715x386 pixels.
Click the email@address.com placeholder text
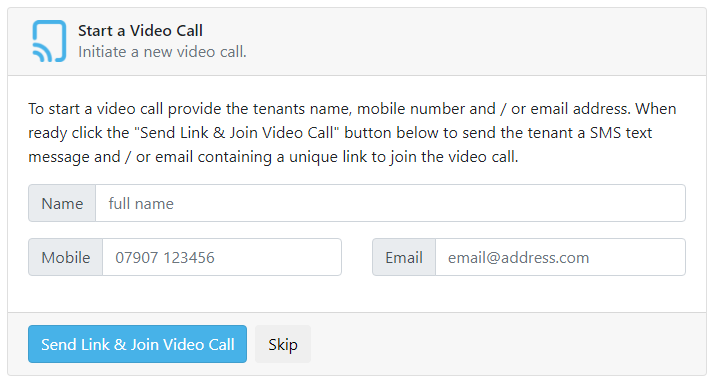click(x=518, y=257)
